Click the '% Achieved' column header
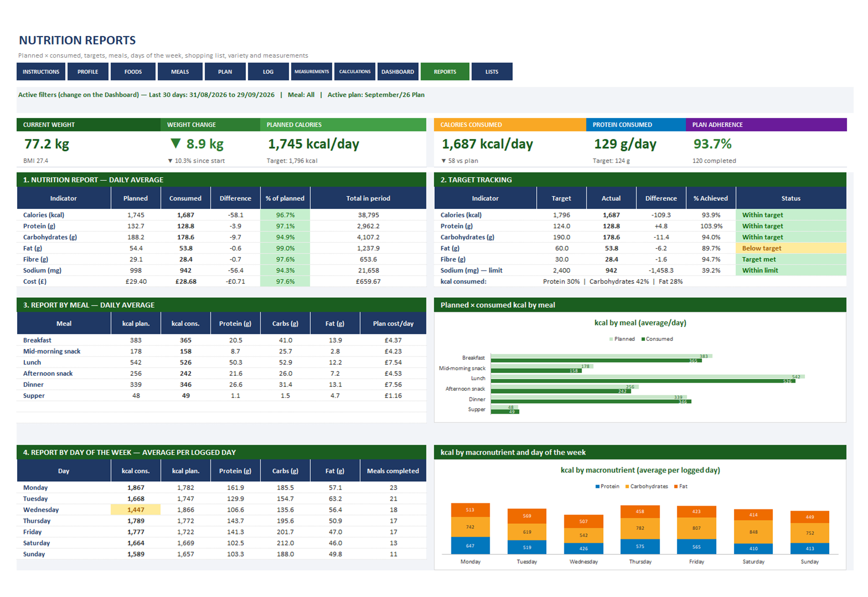Viewport: 868px width, 597px height. tap(711, 198)
